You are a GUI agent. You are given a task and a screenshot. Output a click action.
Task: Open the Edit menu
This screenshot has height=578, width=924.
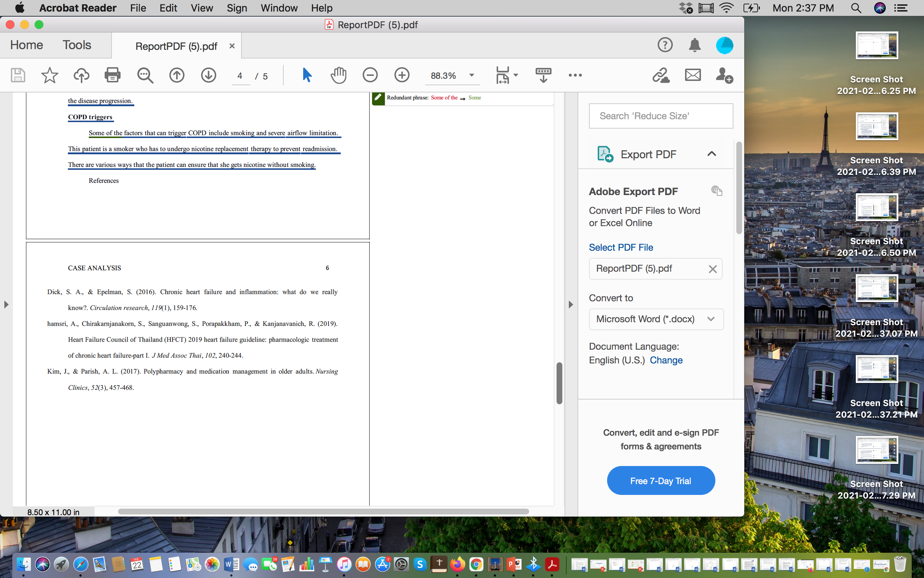pos(169,8)
